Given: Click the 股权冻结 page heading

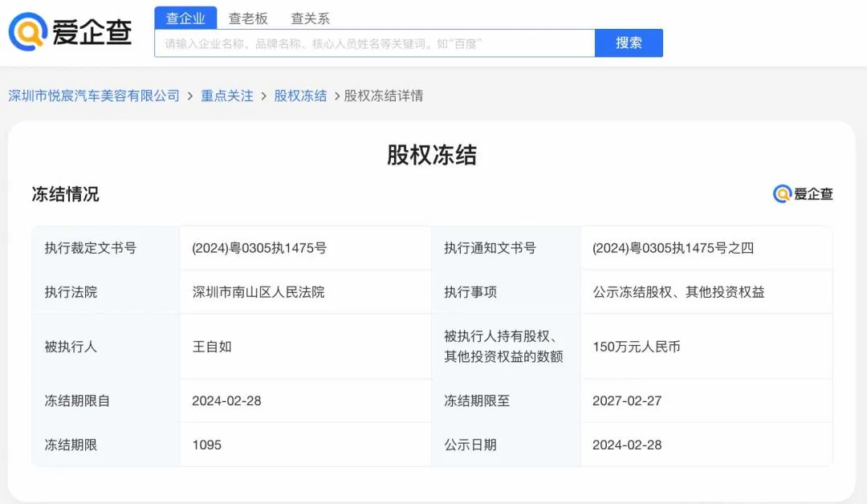Looking at the screenshot, I should (431, 155).
